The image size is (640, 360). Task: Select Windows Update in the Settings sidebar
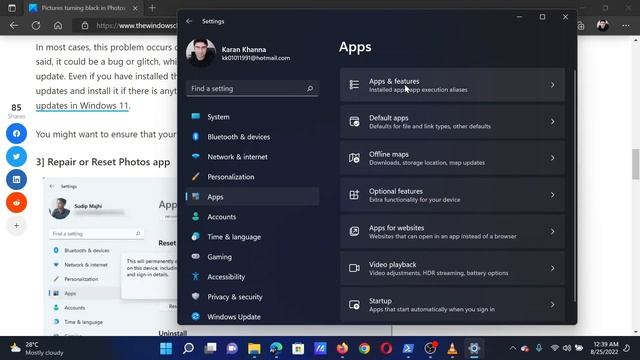click(x=252, y=317)
